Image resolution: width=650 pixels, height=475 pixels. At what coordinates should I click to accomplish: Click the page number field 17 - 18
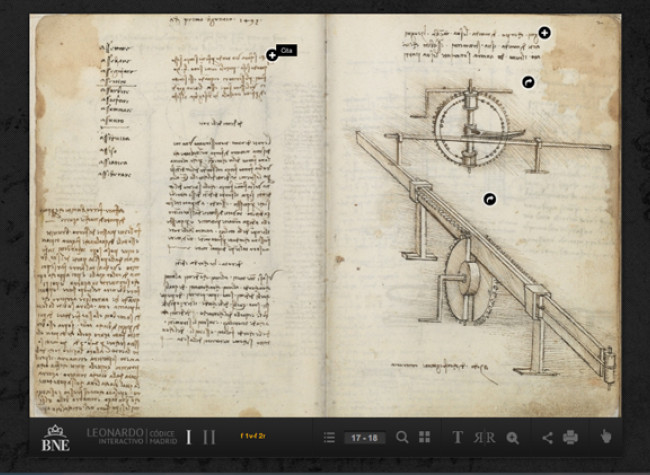364,438
